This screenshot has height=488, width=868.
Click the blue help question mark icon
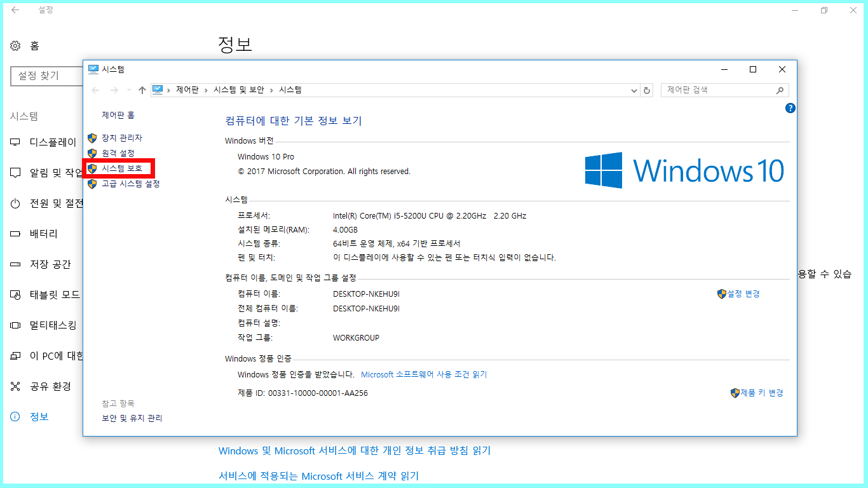(x=790, y=108)
